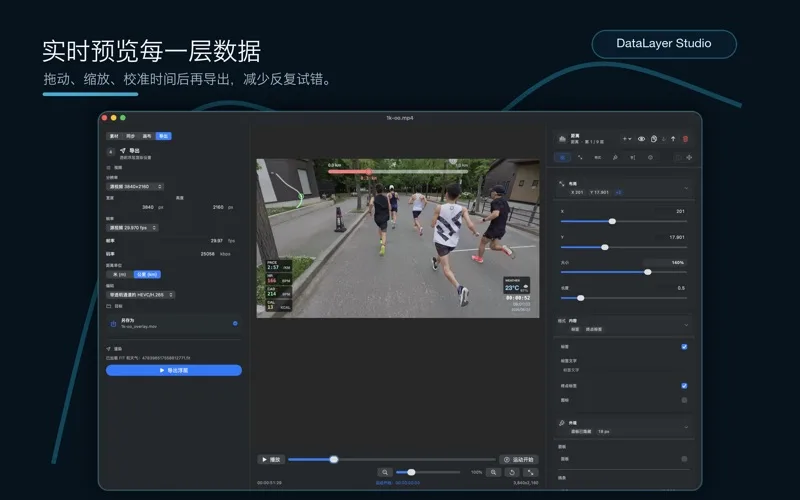The width and height of the screenshot is (800, 500).
Task: Delete layer with red trash icon
Action: (685, 139)
